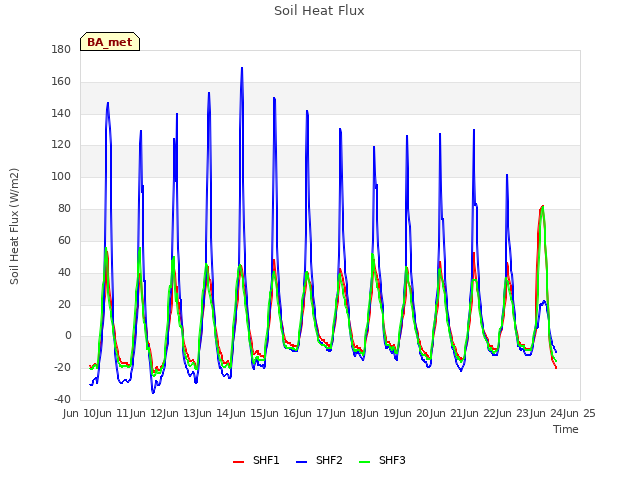Click the green SHF3 legend swatch
The image size is (640, 480).
(x=364, y=462)
